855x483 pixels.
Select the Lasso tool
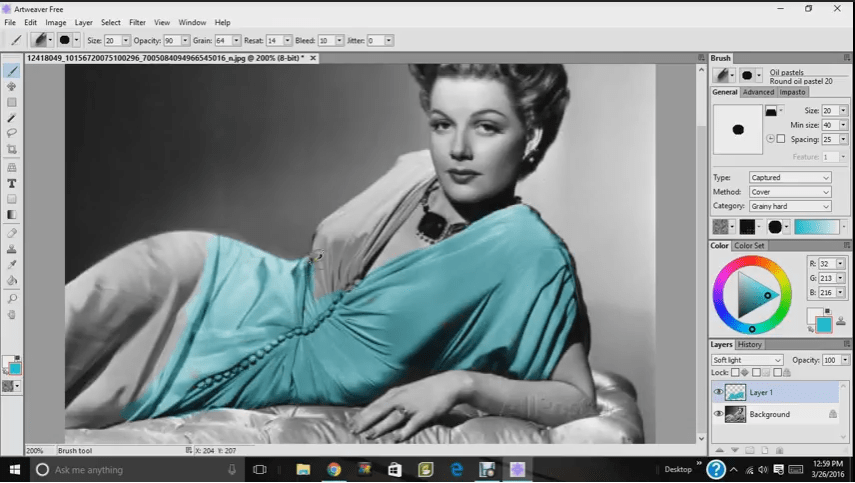[12, 133]
